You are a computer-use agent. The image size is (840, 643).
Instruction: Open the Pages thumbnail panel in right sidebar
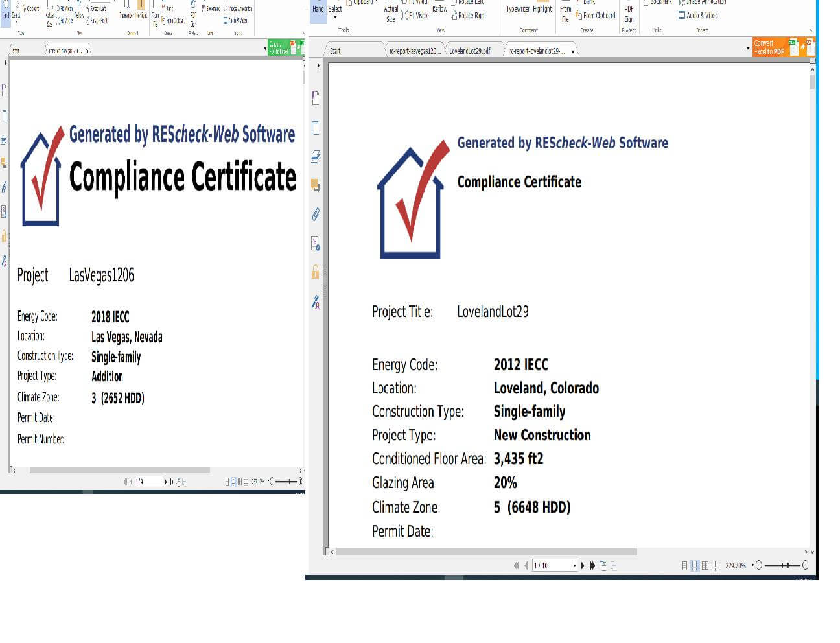click(316, 128)
